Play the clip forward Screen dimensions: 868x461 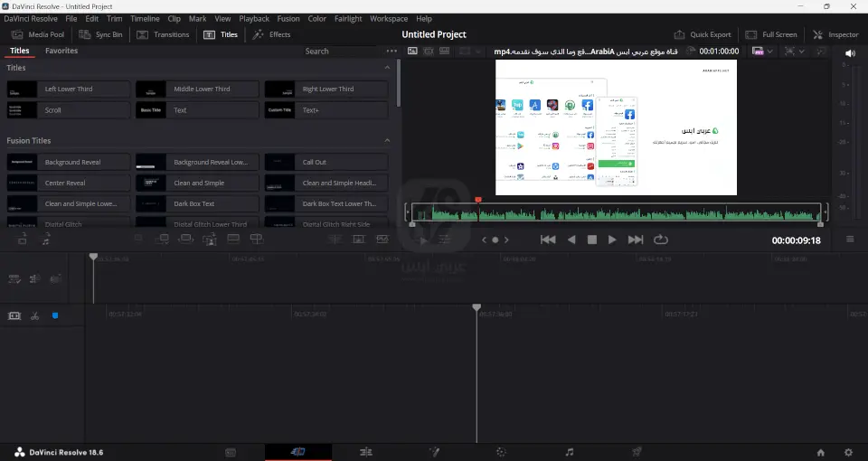[x=612, y=240]
